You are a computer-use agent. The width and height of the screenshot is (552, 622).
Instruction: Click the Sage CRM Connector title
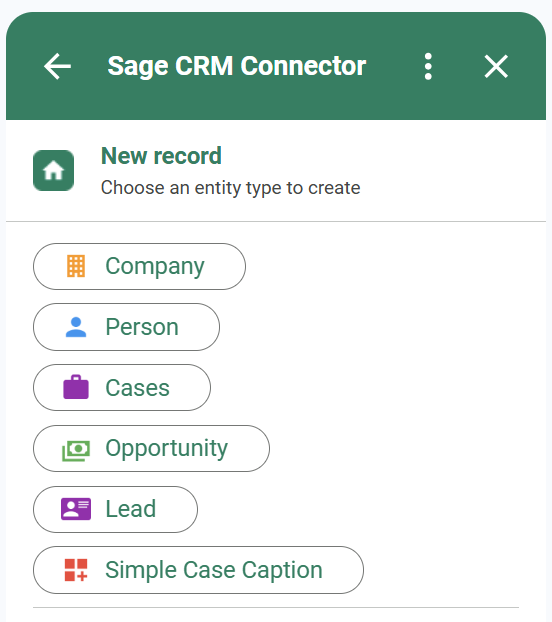(x=237, y=66)
